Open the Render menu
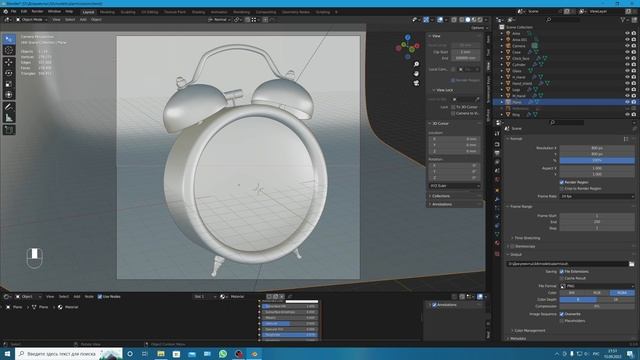Screen dimensions: 640x360 (37, 11)
